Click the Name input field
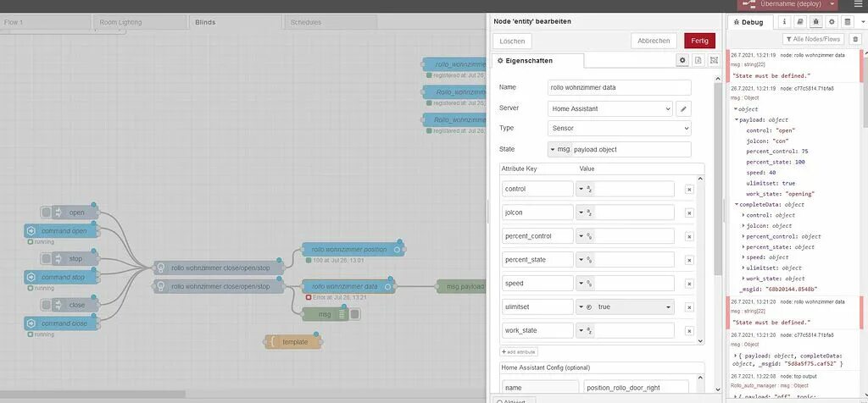Viewport: 868px width, 403px height. coord(620,87)
